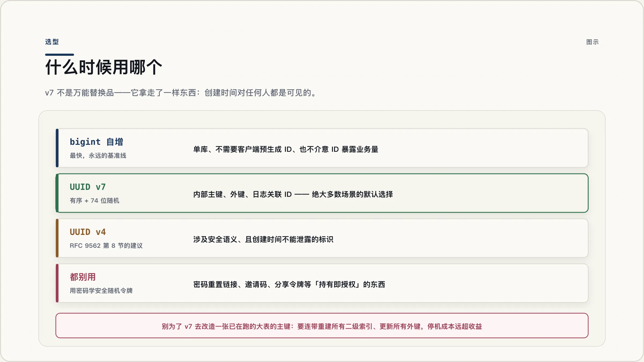Click the description 单库、不需要客户端预生成 ID
Image resolution: width=644 pixels, height=362 pixels.
pos(286,149)
